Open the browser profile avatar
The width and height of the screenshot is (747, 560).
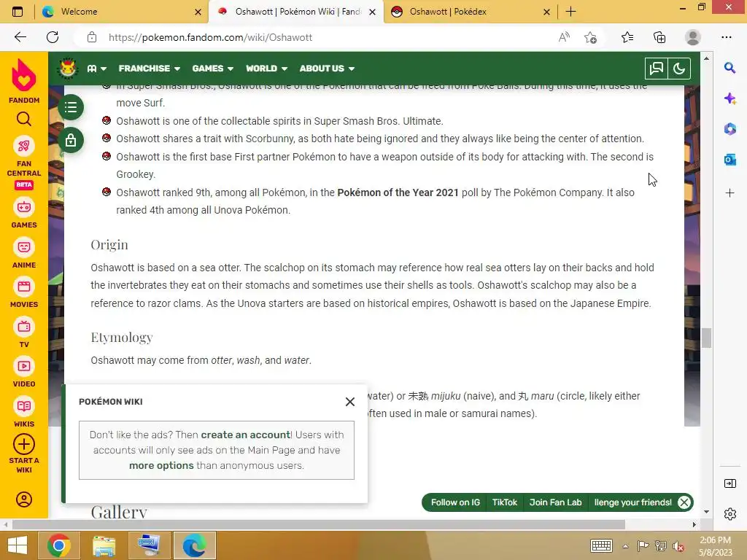[693, 37]
